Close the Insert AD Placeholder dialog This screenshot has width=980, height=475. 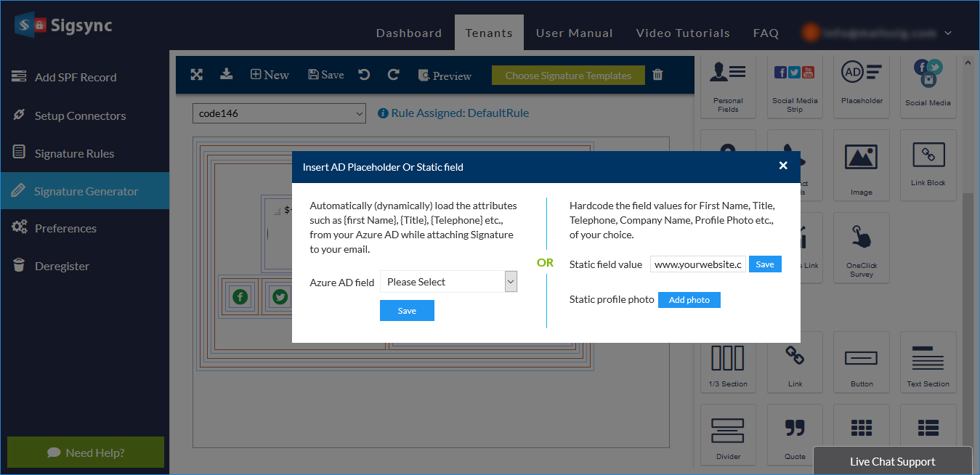click(783, 166)
